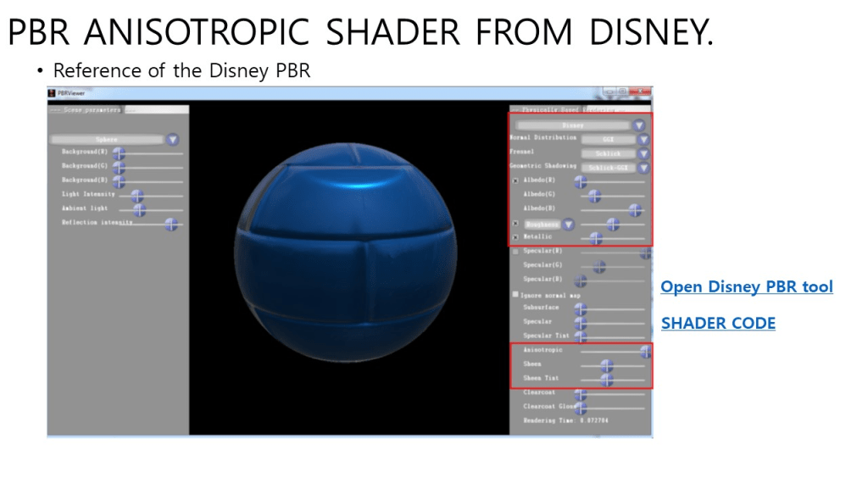Click the Sheen slider knob

point(606,366)
